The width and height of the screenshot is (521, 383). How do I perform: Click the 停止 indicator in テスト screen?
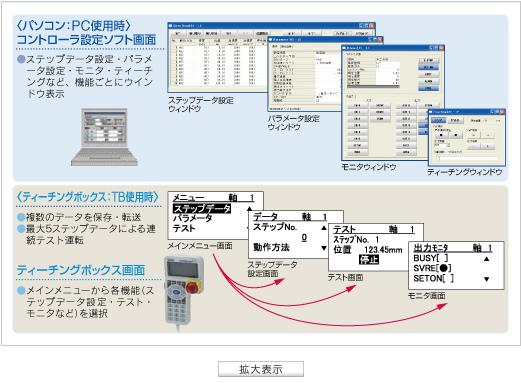tap(369, 259)
